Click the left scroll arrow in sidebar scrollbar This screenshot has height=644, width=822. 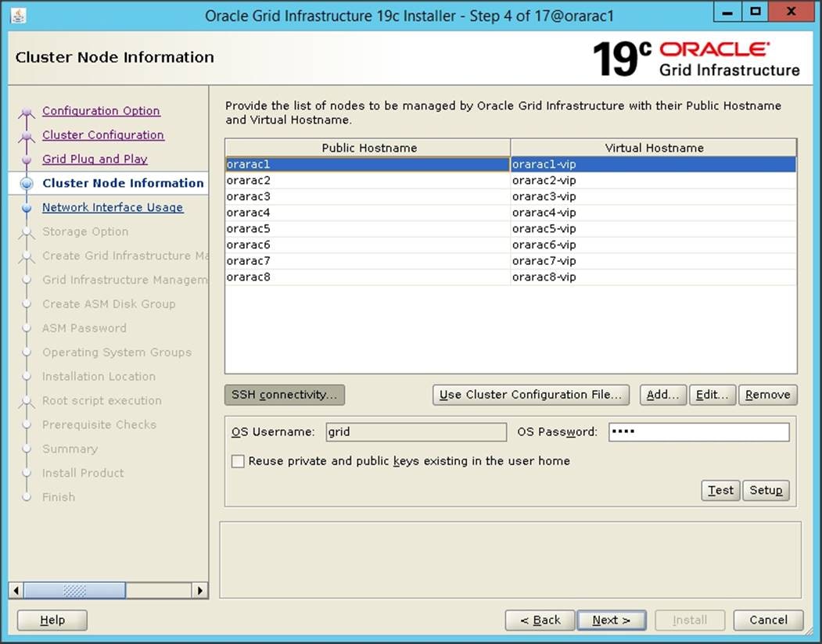(16, 591)
